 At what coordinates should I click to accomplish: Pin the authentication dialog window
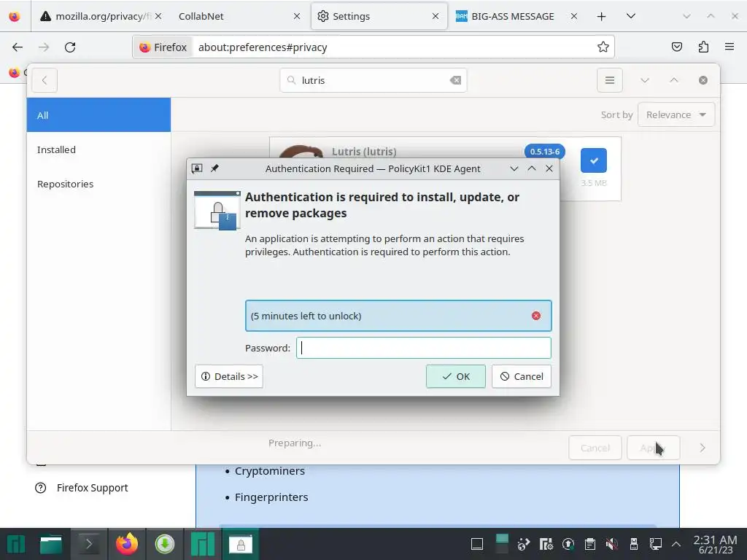(215, 168)
